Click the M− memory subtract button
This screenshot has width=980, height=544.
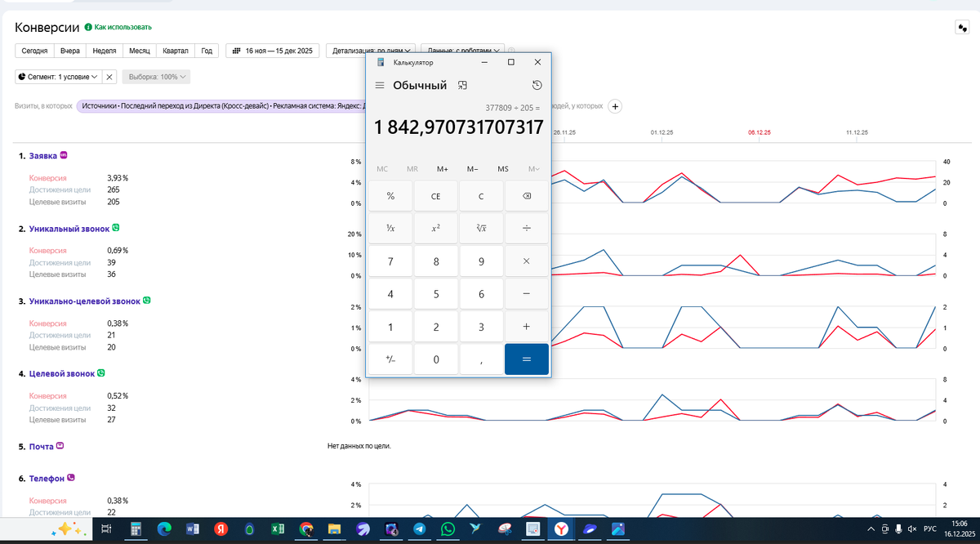473,169
